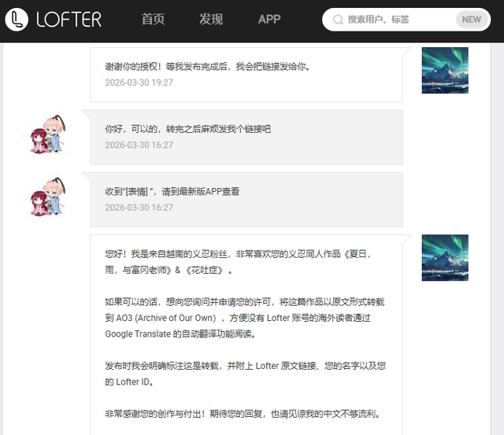The image size is (504, 435).
Task: Open aurora avatar beside 谢谢你的授权 message
Action: click(445, 70)
